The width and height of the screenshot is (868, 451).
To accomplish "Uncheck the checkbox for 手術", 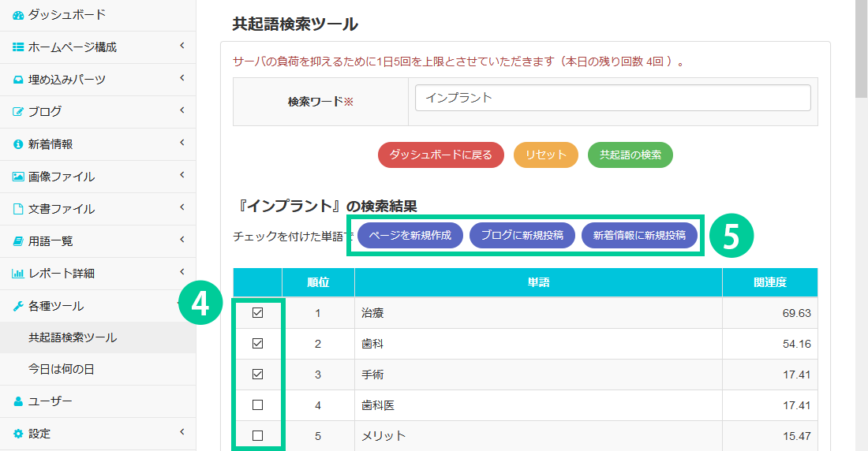I will pos(257,375).
